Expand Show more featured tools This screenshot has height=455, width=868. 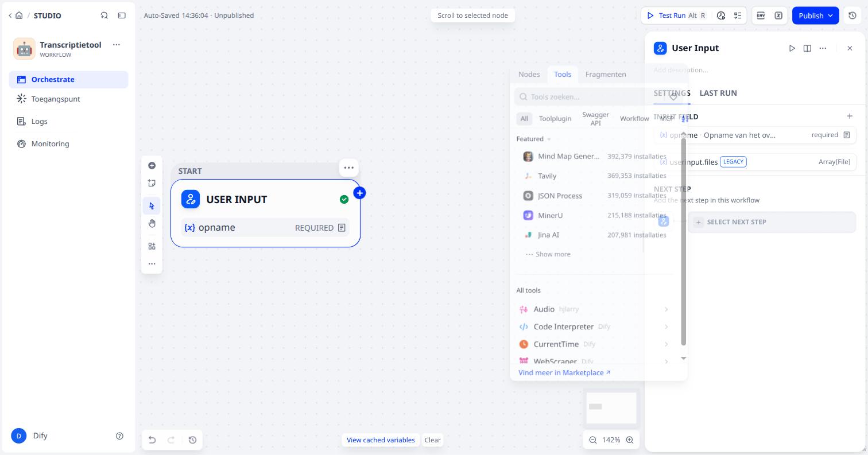pyautogui.click(x=548, y=254)
